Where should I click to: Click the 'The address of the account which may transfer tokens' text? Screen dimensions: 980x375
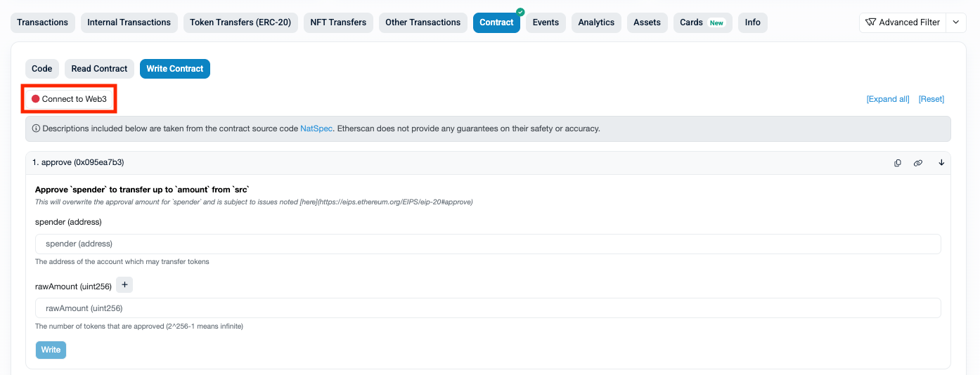tap(122, 262)
